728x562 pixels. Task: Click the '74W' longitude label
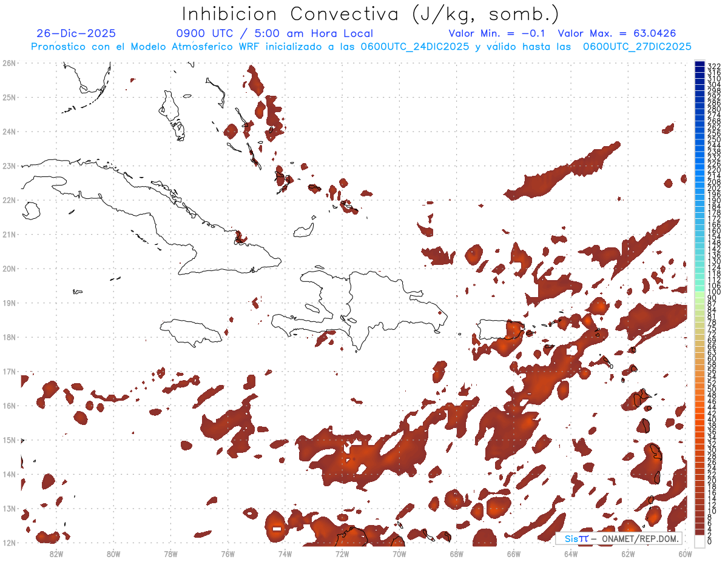pos(285,553)
